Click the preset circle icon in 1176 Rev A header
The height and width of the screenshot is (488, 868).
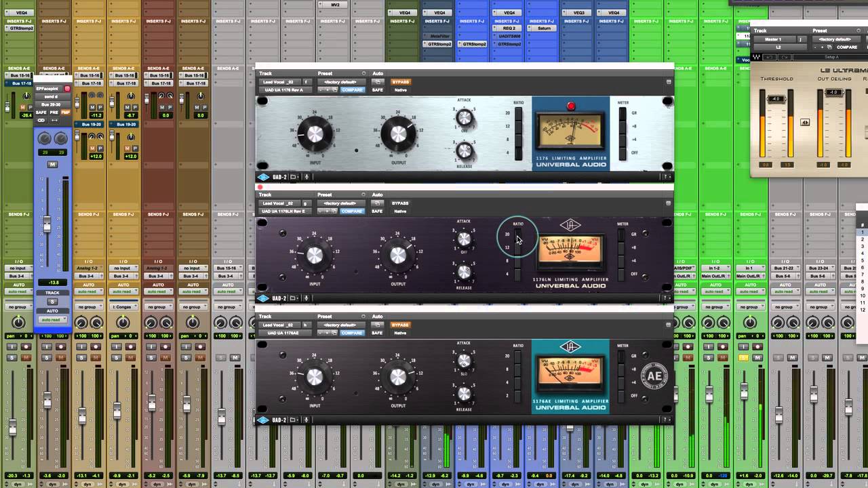(363, 73)
